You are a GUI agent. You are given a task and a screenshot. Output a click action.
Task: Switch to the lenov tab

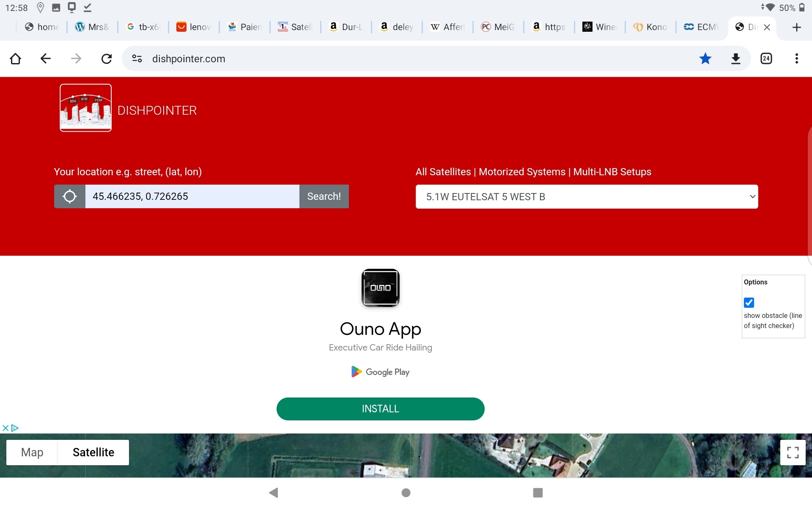click(x=194, y=27)
